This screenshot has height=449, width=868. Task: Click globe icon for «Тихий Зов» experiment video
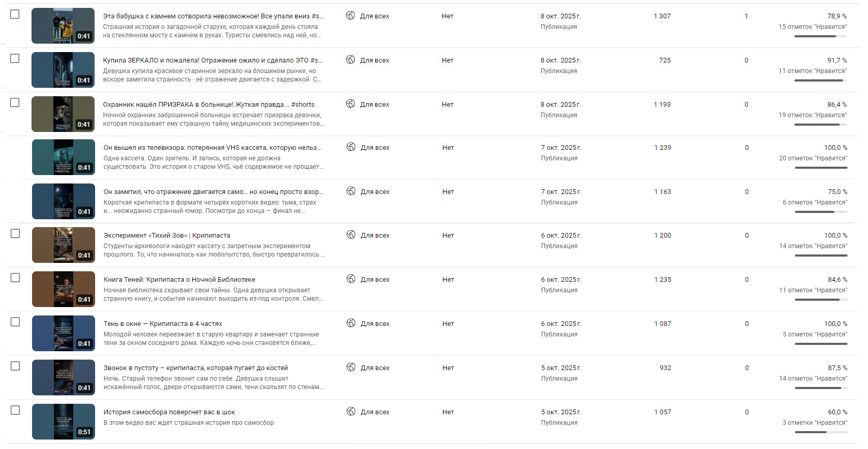pyautogui.click(x=351, y=235)
